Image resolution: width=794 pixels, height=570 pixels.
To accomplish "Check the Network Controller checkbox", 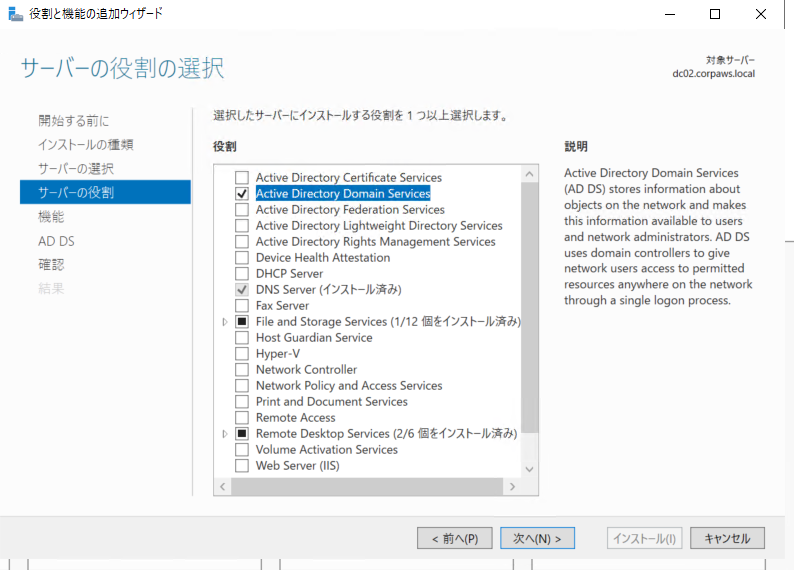I will click(x=242, y=370).
